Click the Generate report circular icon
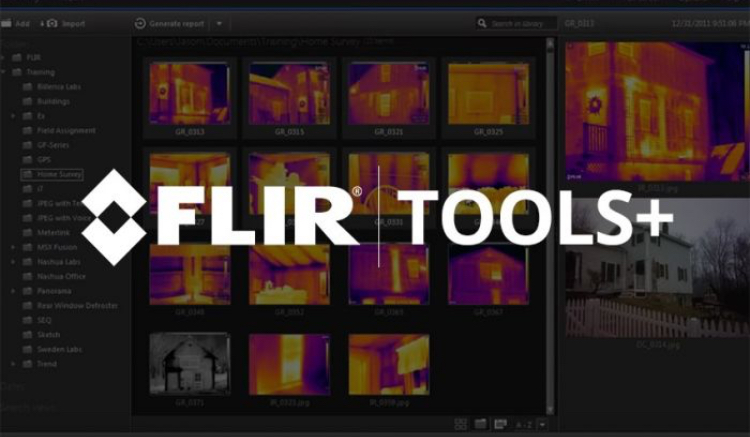The image size is (750, 437). [x=140, y=23]
